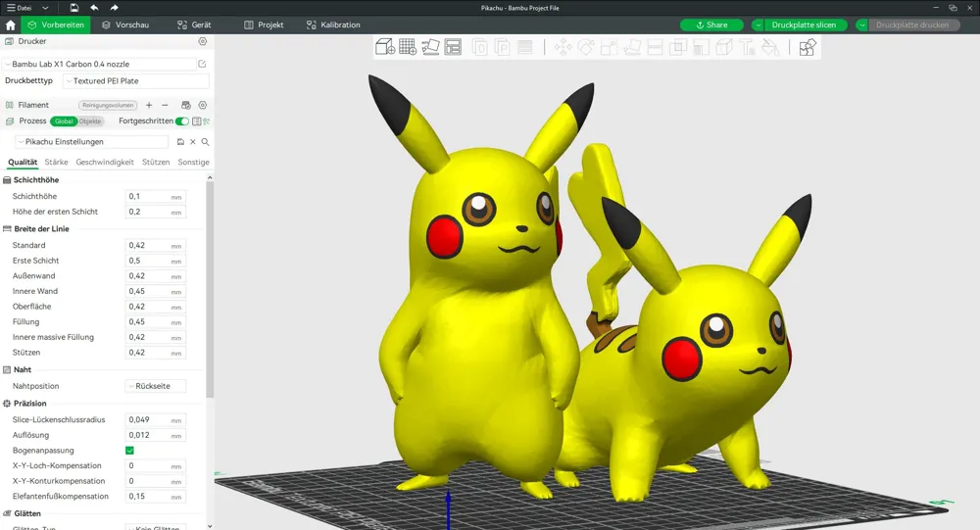Save the Pikachu Einstellungen preset
The image size is (980, 530).
click(180, 142)
